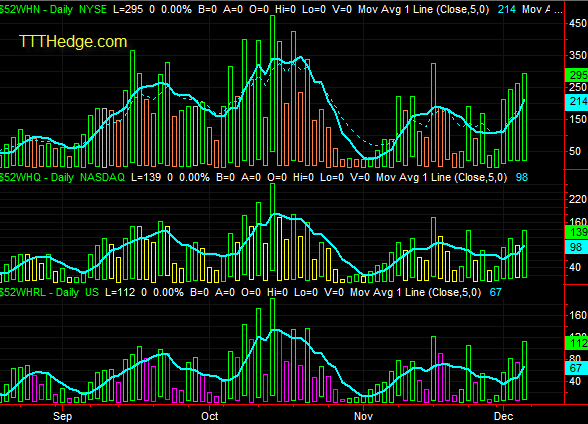Image resolution: width=588 pixels, height=424 pixels.
Task: Select the green 112 price tag on axis
Action: click(577, 343)
